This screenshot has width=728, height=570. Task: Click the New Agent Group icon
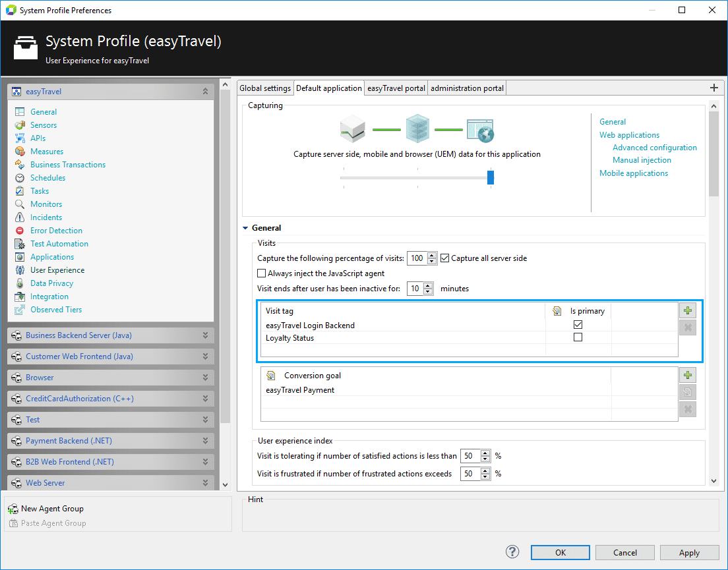click(13, 509)
